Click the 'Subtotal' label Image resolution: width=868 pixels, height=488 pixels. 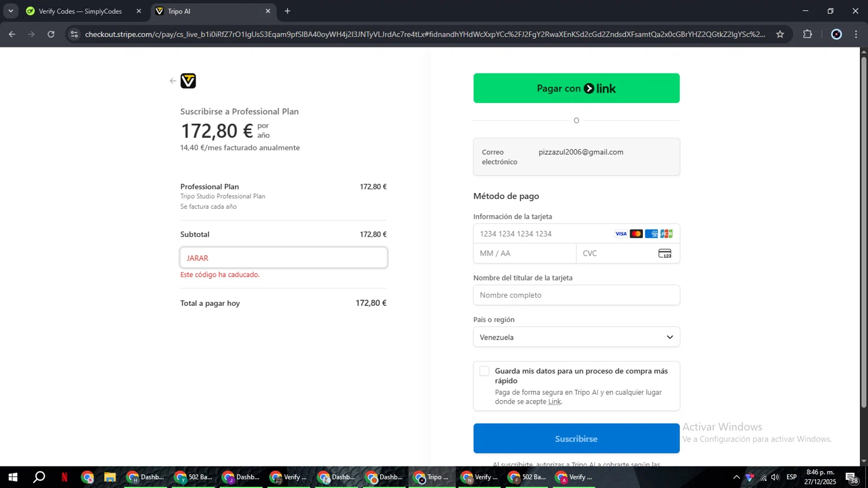pyautogui.click(x=195, y=234)
